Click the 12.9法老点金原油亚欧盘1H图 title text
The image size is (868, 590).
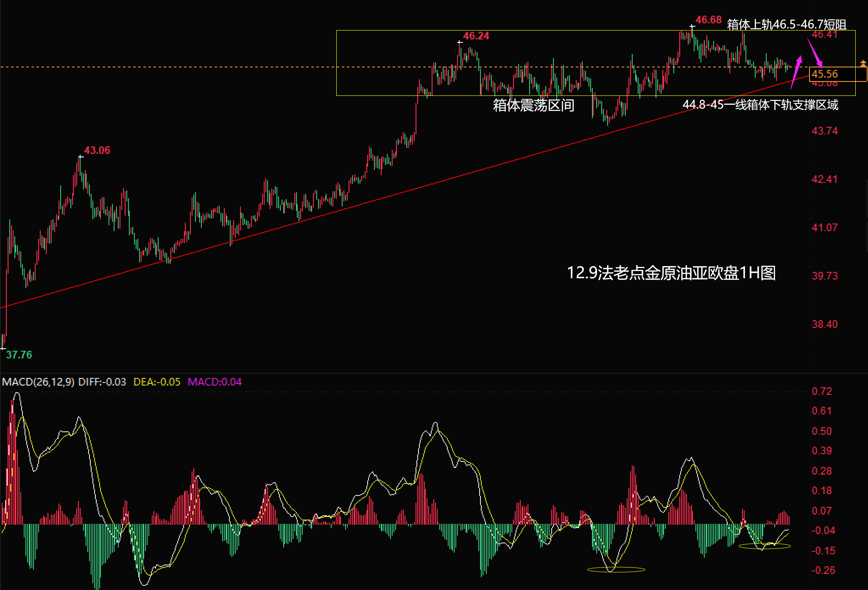[x=671, y=273]
